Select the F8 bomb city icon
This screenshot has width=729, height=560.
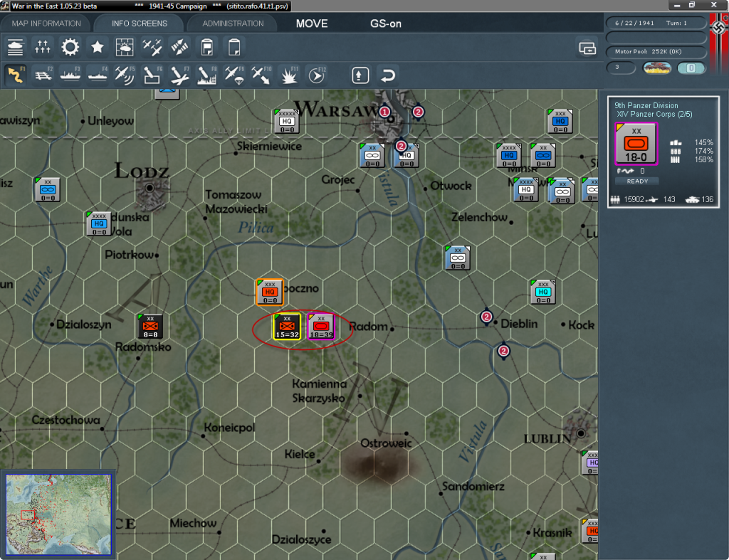tap(207, 75)
